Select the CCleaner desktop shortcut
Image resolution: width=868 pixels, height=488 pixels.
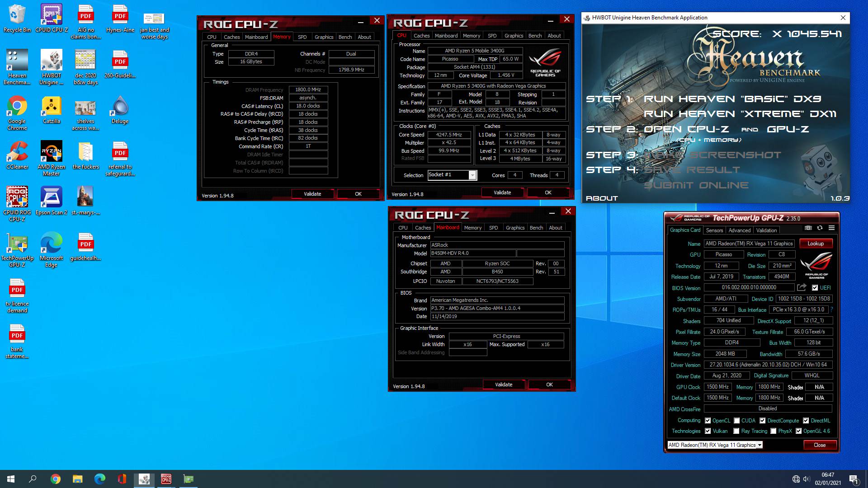click(17, 155)
